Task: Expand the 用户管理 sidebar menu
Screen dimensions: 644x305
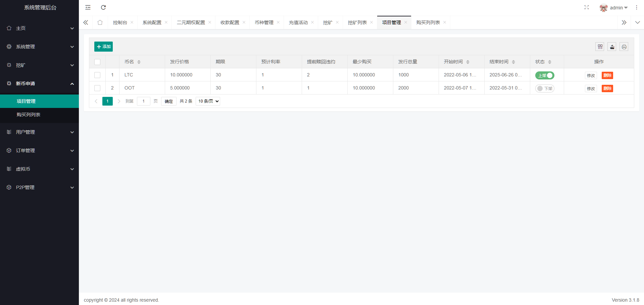Action: click(39, 132)
